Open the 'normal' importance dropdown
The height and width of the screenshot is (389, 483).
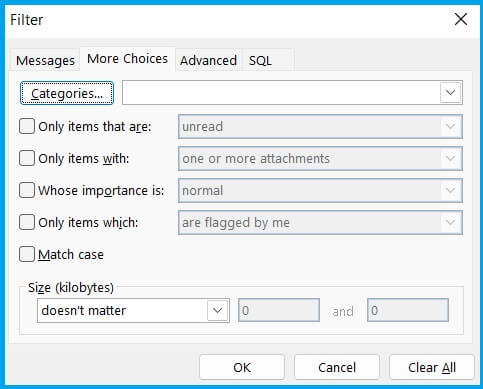pyautogui.click(x=320, y=190)
